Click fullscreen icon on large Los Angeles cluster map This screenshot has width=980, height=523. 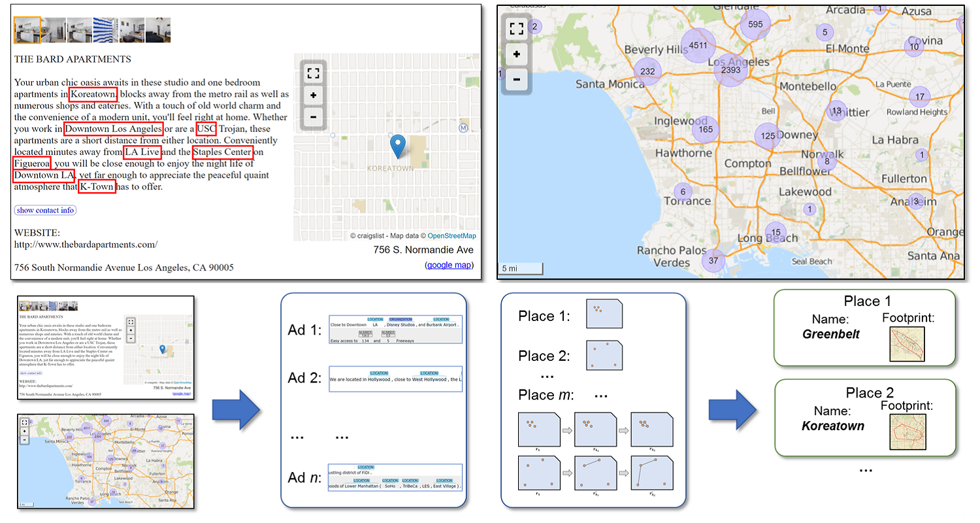coord(517,29)
